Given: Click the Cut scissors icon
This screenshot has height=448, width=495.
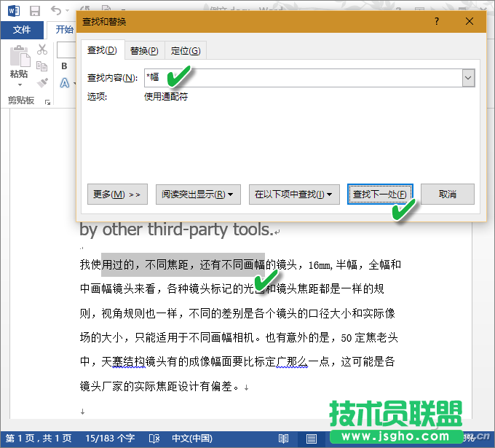Looking at the screenshot, I should (42, 50).
